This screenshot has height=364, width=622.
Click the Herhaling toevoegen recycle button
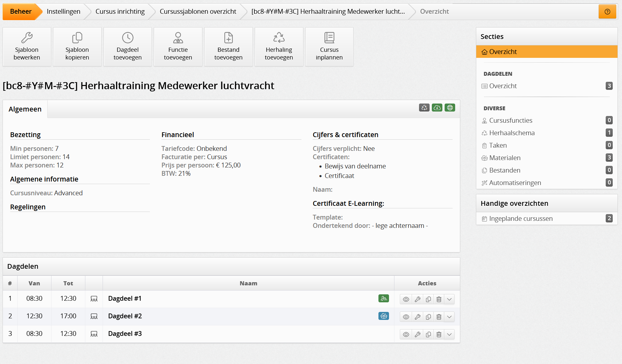pos(279,47)
